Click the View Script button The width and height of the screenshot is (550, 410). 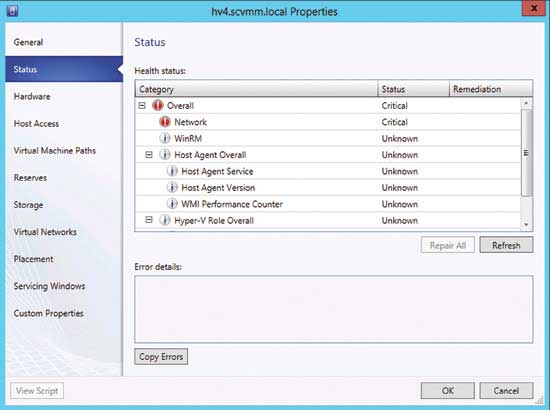point(37,391)
